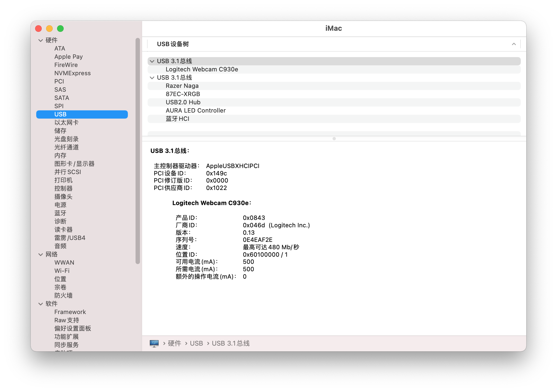Screen dimensions: 557x392
Task: Select 音频 in the sidebar
Action: tap(60, 246)
